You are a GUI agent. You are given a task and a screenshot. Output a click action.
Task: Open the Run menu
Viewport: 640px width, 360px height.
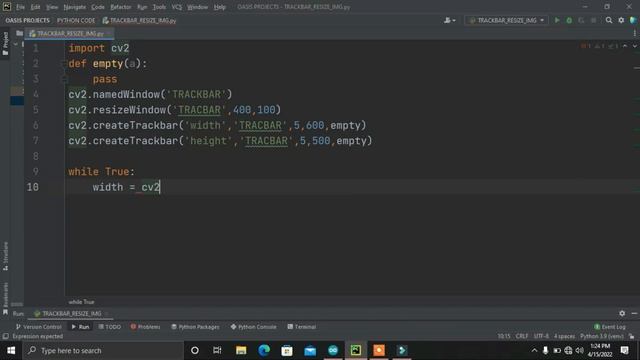142,7
